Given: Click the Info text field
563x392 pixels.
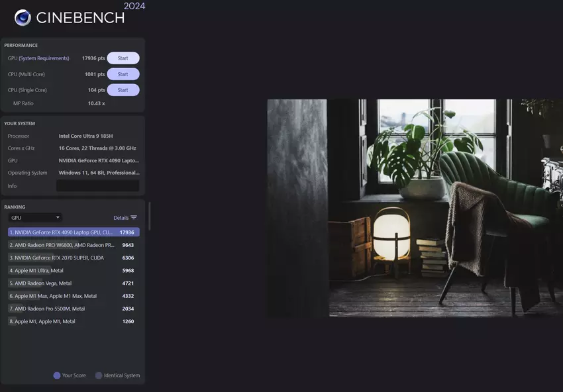Looking at the screenshot, I should tap(97, 186).
